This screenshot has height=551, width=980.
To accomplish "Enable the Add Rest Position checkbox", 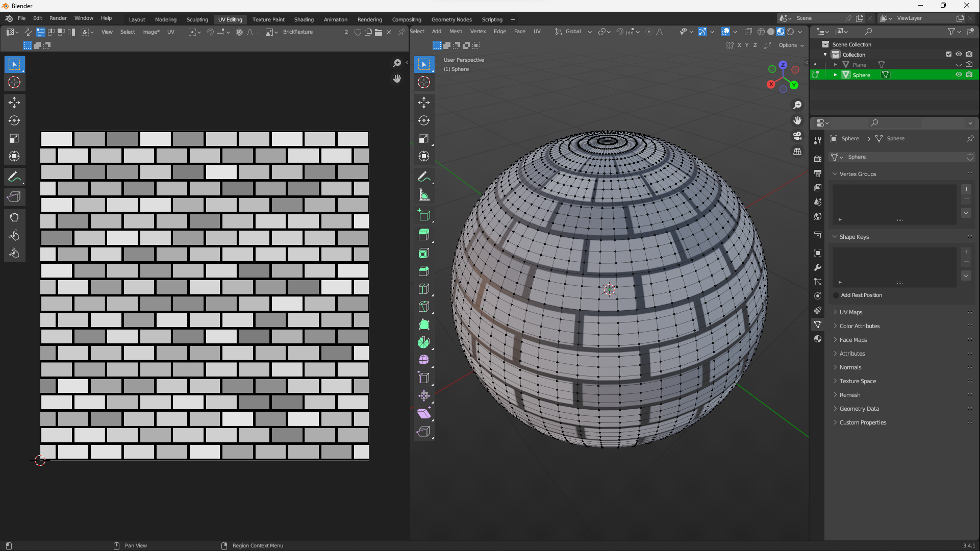I will pyautogui.click(x=835, y=295).
